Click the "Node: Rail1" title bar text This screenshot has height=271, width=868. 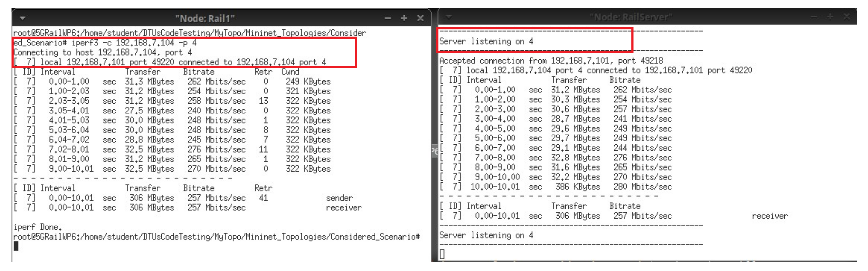coord(205,18)
